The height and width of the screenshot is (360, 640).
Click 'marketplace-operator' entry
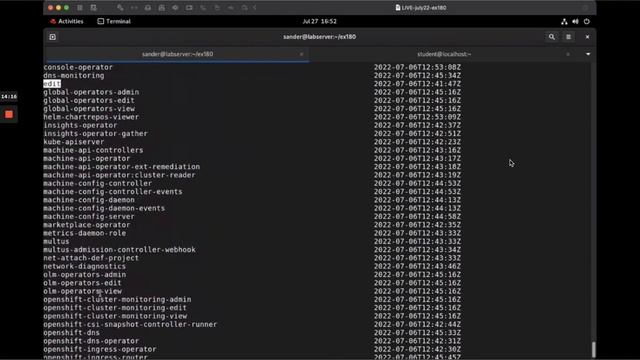pos(87,225)
